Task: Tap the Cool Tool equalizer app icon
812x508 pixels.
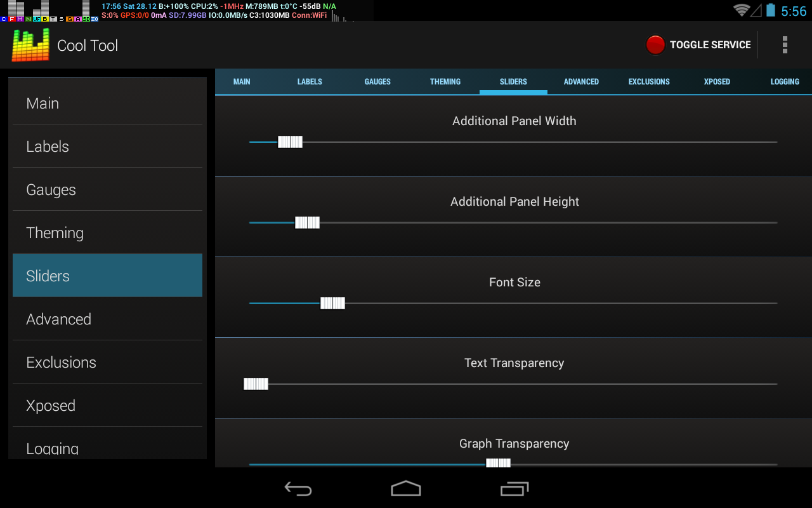Action: tap(30, 45)
